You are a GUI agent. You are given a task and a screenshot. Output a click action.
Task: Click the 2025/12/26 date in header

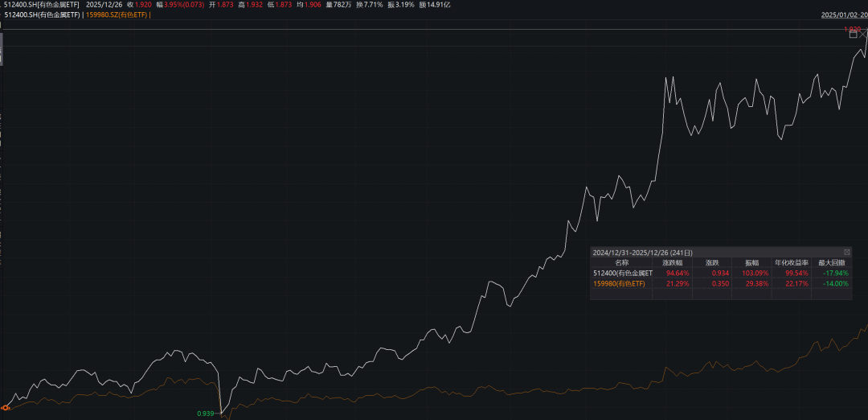tap(104, 5)
